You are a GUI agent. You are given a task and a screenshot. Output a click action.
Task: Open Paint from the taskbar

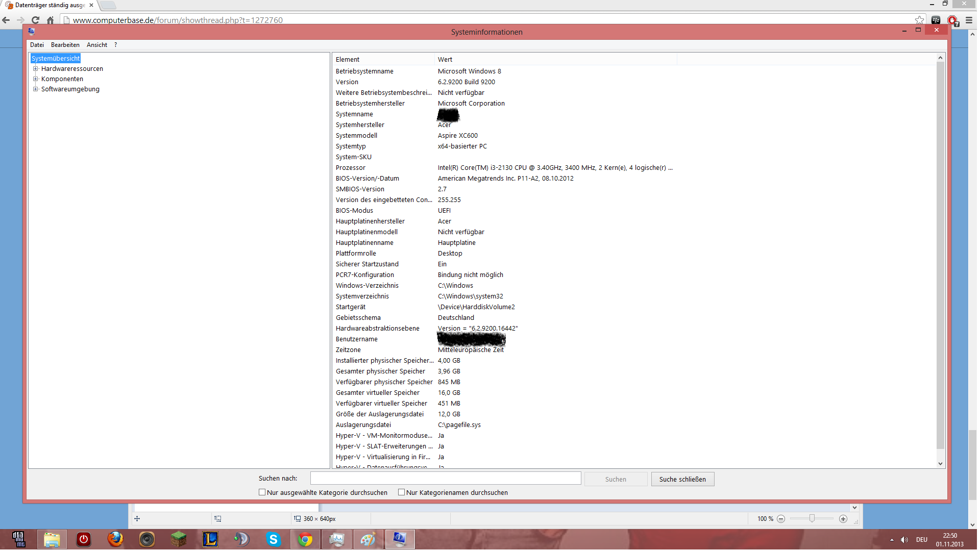pos(368,539)
